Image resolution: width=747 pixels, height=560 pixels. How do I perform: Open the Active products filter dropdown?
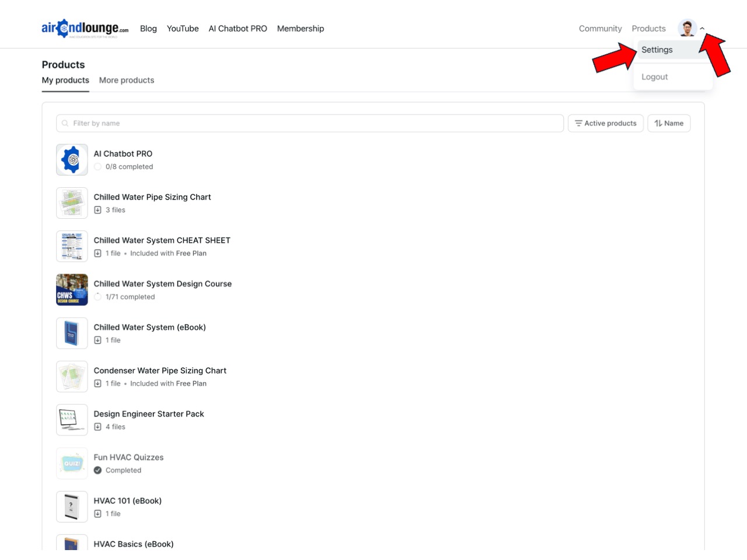click(x=605, y=123)
